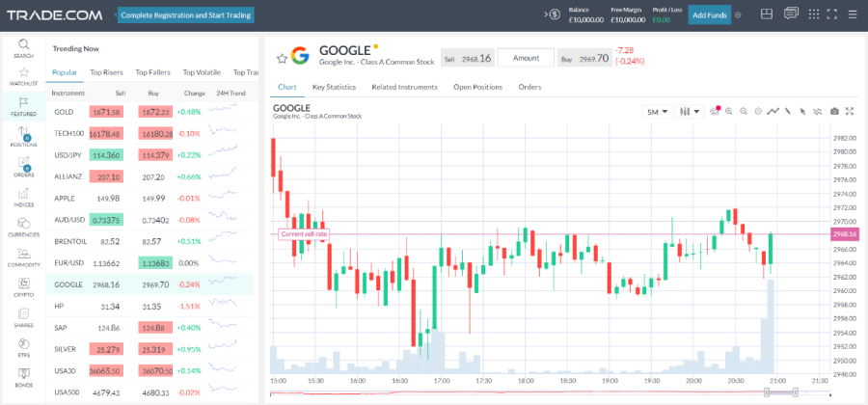The height and width of the screenshot is (405, 868).
Task: Open the Featured sidebar section
Action: coord(23,107)
